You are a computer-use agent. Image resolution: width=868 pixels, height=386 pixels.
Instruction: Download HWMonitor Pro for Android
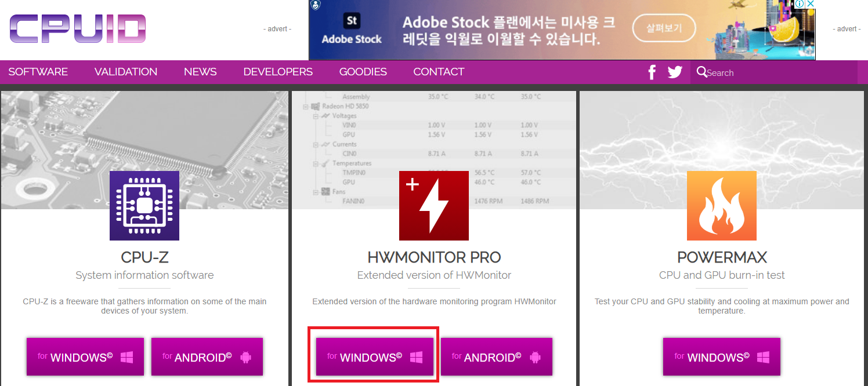coord(497,357)
